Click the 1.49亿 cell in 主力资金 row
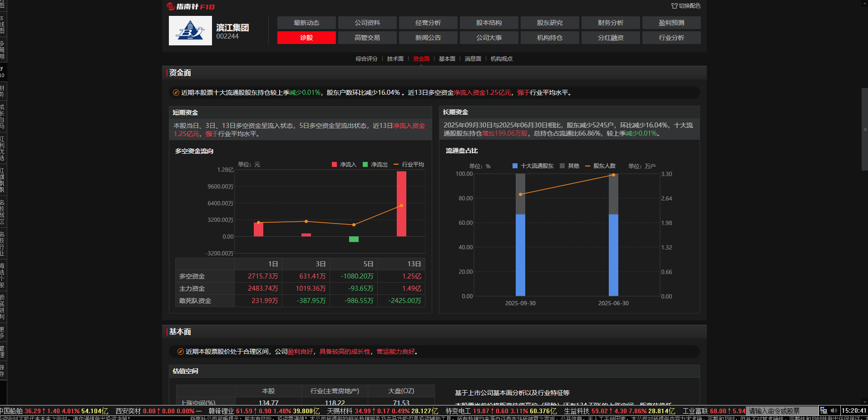Image resolution: width=868 pixels, height=420 pixels. point(401,288)
